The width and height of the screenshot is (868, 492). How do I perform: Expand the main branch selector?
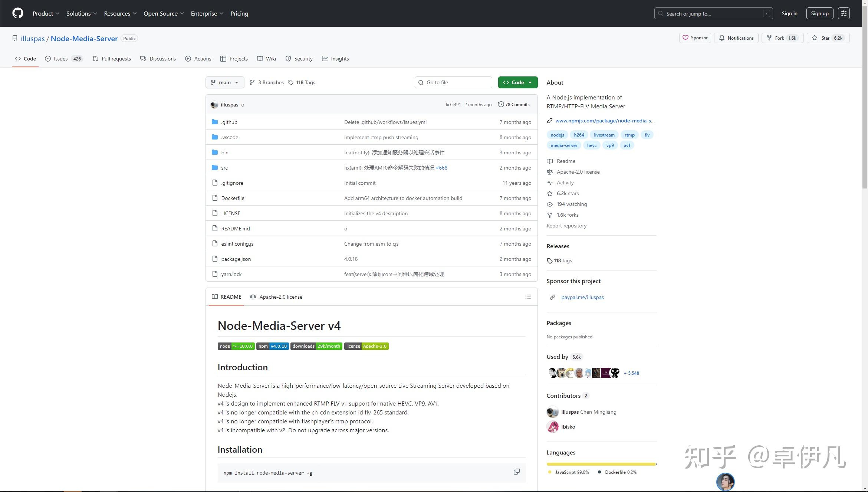click(224, 82)
